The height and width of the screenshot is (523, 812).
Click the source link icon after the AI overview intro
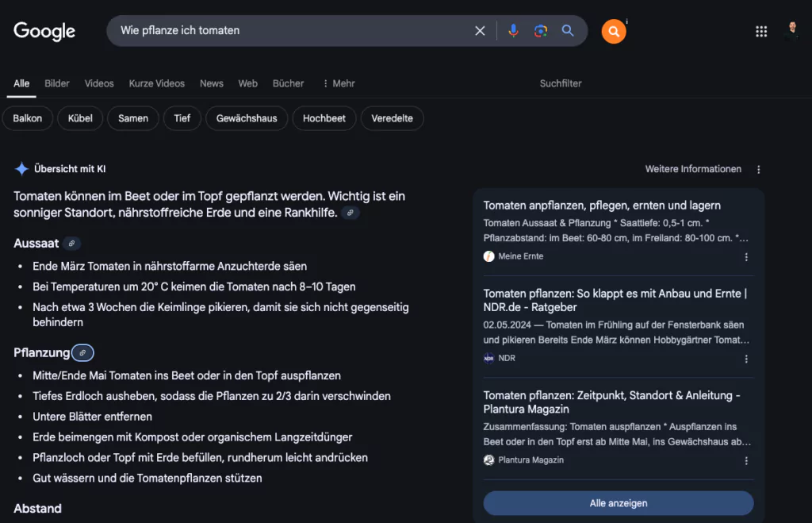pyautogui.click(x=350, y=213)
